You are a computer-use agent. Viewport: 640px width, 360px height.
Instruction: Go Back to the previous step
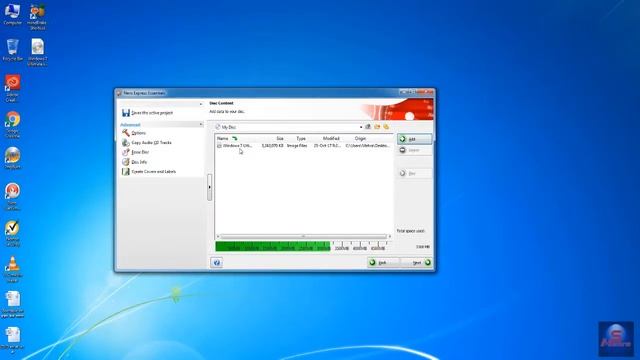click(x=383, y=262)
